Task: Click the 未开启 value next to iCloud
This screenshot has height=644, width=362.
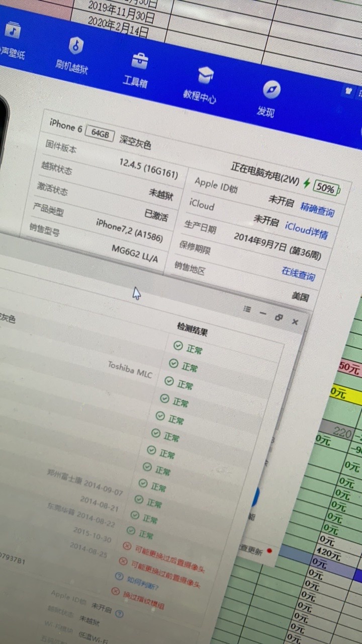Action: [267, 220]
